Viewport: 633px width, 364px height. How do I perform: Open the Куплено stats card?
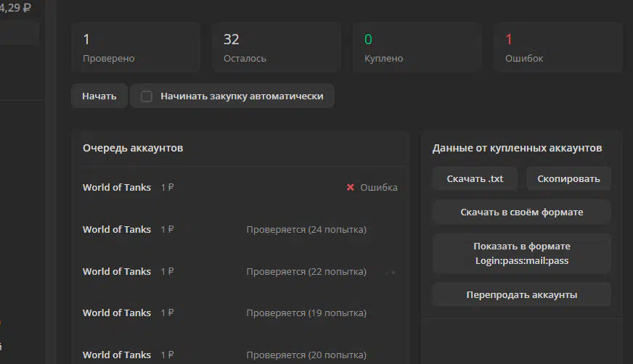[x=417, y=48]
